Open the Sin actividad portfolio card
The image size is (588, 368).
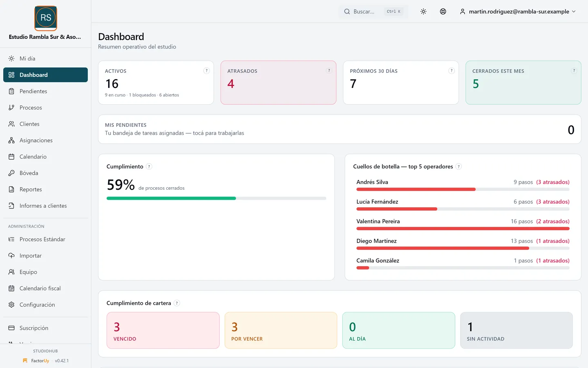pos(517,330)
